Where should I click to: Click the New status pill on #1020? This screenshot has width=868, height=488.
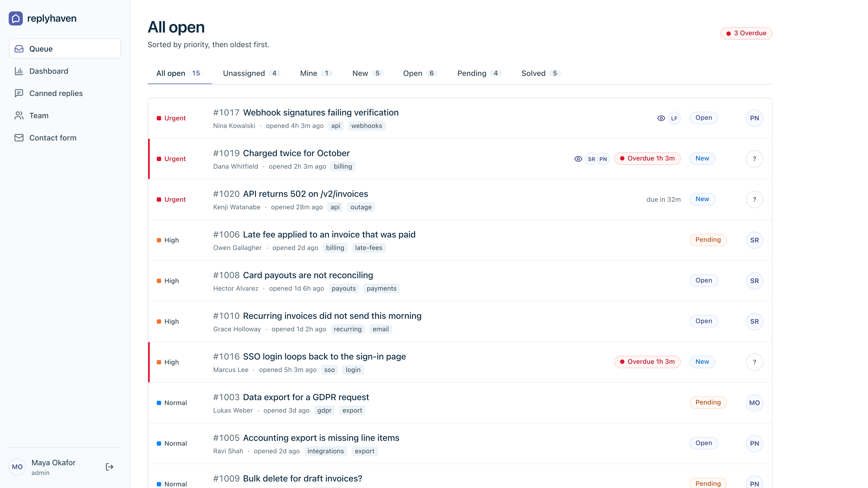[702, 199]
